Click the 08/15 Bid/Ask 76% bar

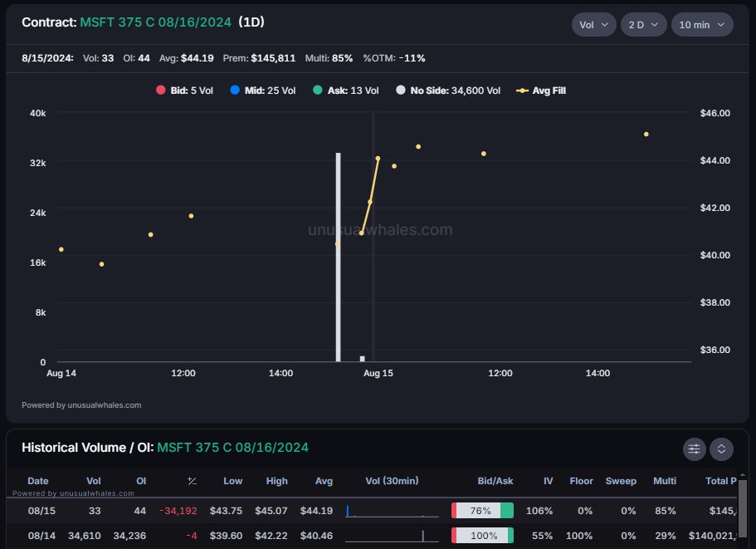tap(482, 511)
